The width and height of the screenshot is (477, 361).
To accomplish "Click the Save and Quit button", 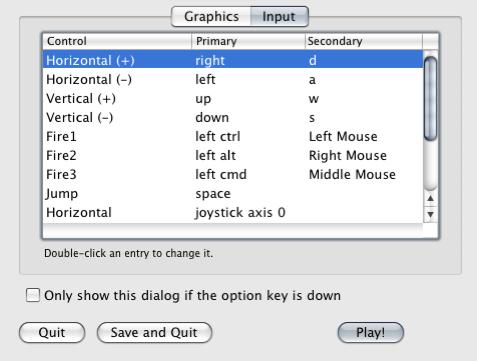I will coord(154,332).
